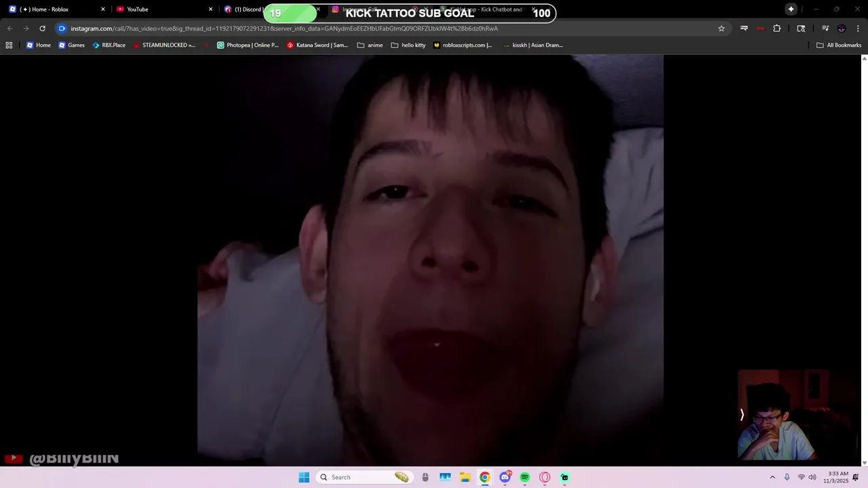Image resolution: width=868 pixels, height=488 pixels.
Task: Open the All Bookmarks folder
Action: 838,45
